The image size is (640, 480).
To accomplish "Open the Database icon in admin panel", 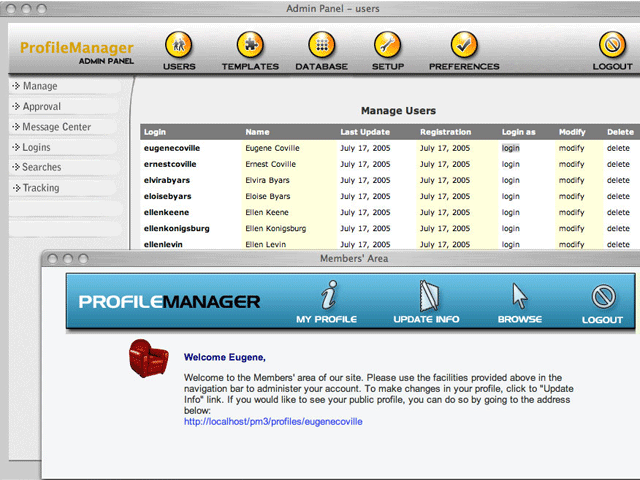I will [321, 46].
